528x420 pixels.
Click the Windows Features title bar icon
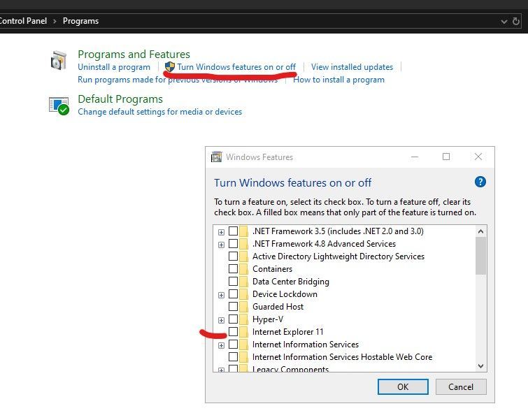pos(216,157)
